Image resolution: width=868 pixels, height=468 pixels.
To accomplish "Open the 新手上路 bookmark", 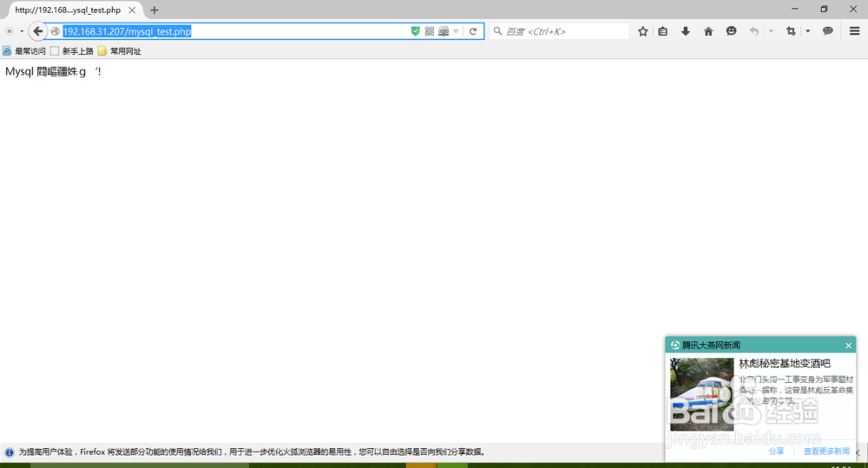I will click(x=72, y=51).
